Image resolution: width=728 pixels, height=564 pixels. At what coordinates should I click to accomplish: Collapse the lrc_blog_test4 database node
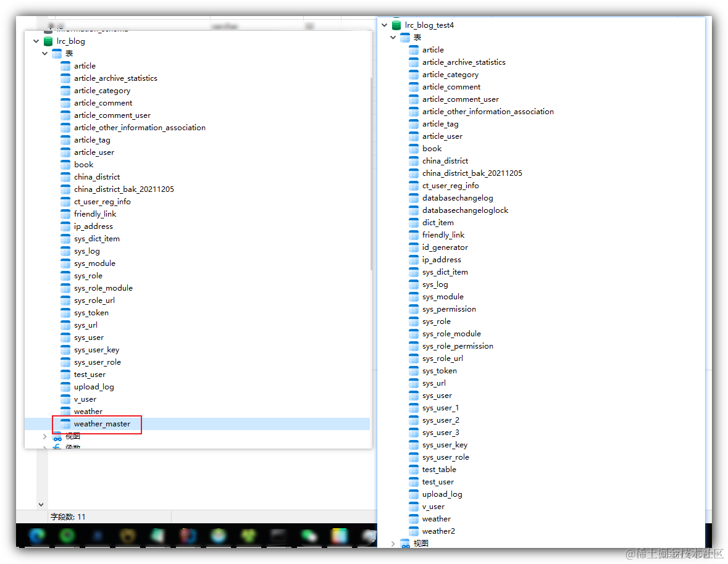(385, 25)
